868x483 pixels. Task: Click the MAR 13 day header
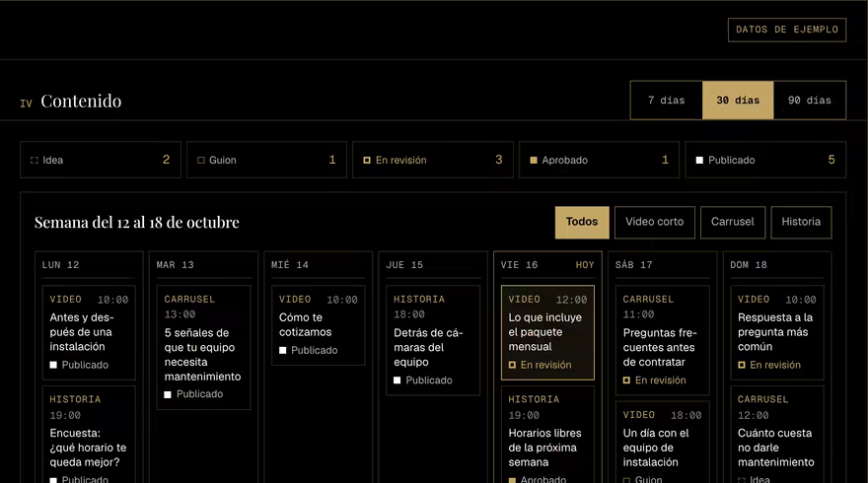[175, 265]
